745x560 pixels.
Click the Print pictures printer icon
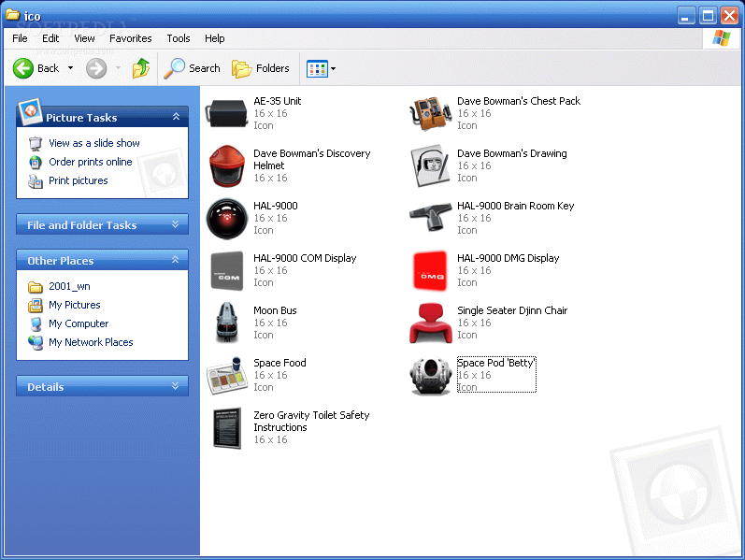point(36,181)
